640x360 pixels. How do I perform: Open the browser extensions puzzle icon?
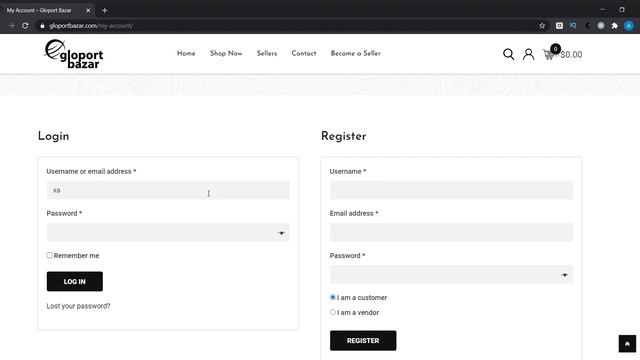[x=614, y=26]
